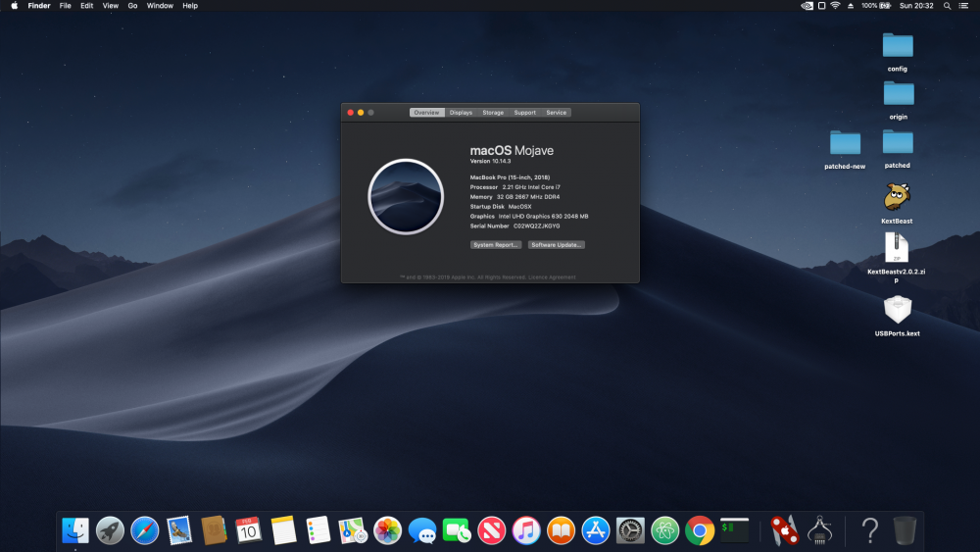Open Contacts book icon in Dock
Screen dimensions: 980x552
pyautogui.click(x=214, y=530)
